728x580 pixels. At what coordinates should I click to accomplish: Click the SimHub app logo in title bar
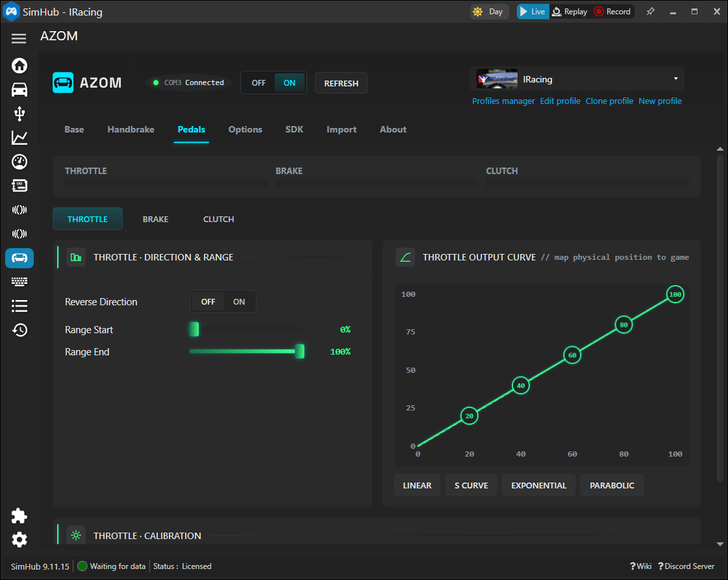point(11,11)
